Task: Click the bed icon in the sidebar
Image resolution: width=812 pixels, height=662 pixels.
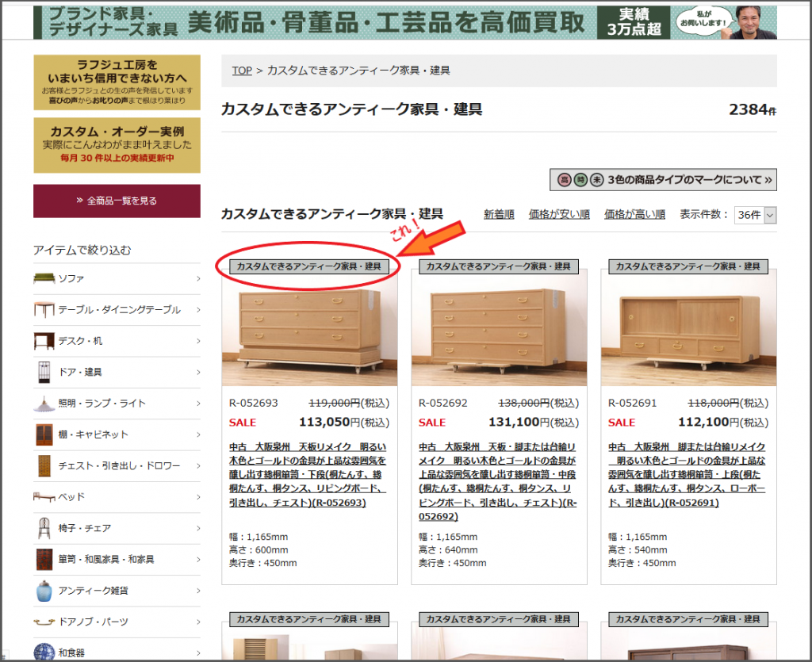Action: (44, 497)
